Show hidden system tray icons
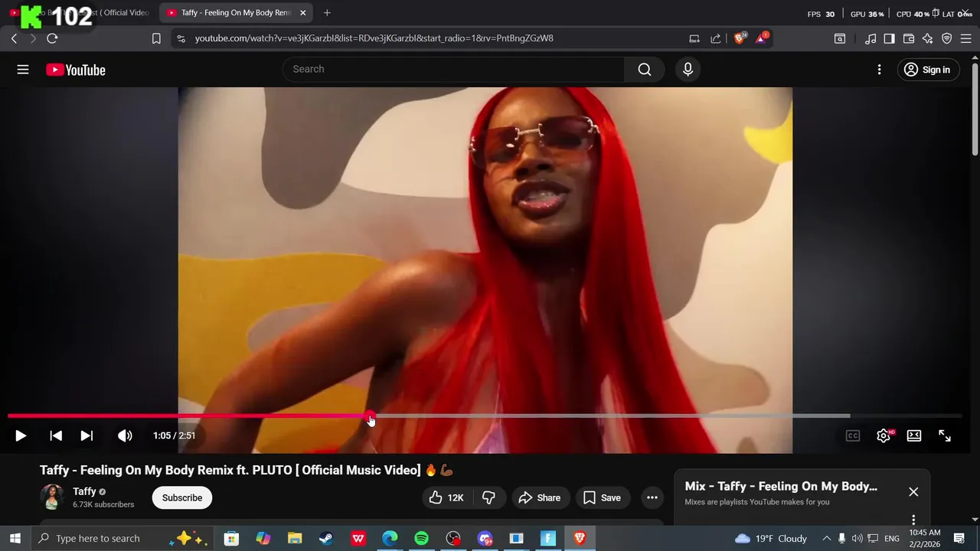The image size is (980, 551). [x=826, y=538]
